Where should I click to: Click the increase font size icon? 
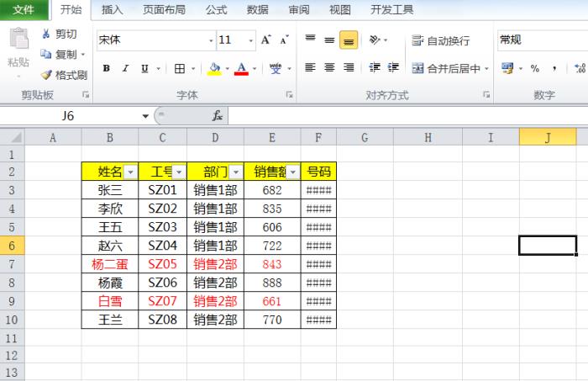point(266,40)
